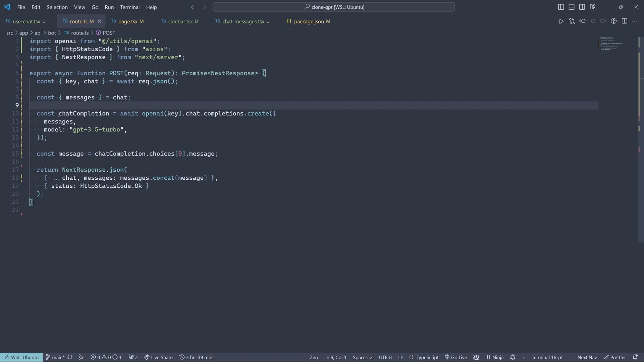This screenshot has height=362, width=644.
Task: Toggle Zen mode in the status bar
Action: (x=314, y=357)
